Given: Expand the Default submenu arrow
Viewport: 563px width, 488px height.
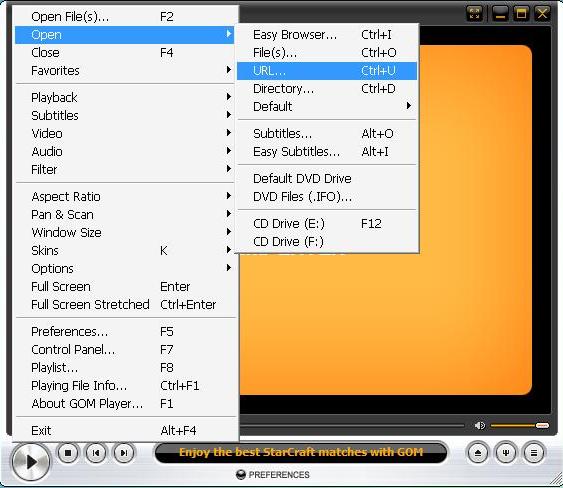Looking at the screenshot, I should [408, 106].
